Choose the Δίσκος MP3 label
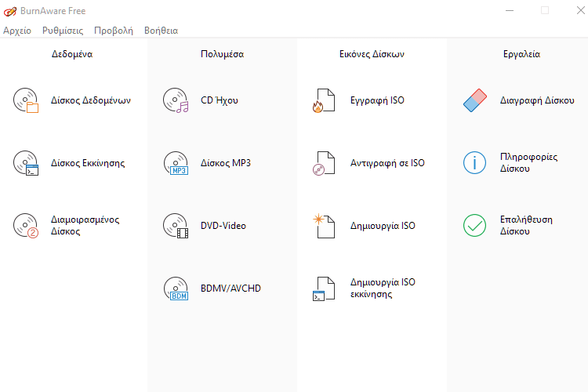Image resolution: width=588 pixels, height=392 pixels. [x=226, y=163]
